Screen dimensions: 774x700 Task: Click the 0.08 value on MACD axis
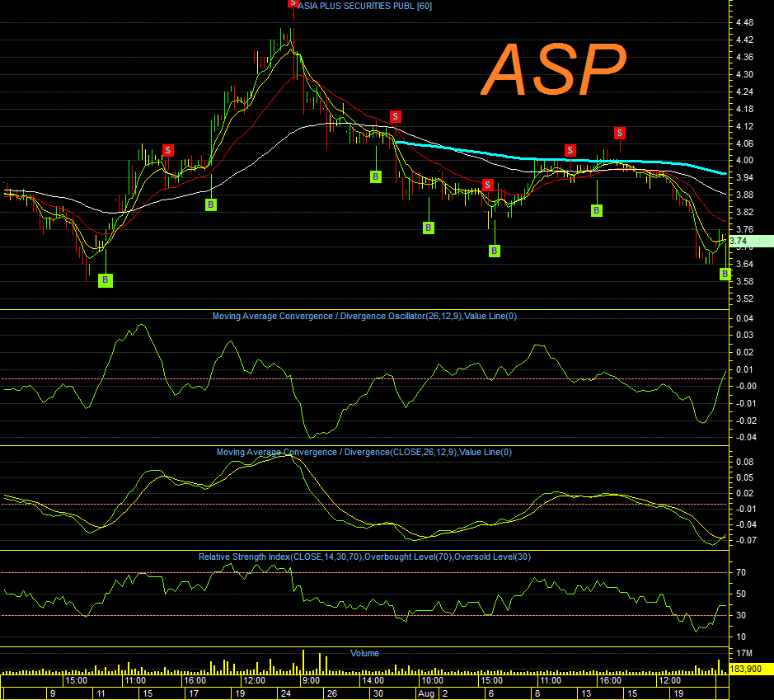point(744,462)
